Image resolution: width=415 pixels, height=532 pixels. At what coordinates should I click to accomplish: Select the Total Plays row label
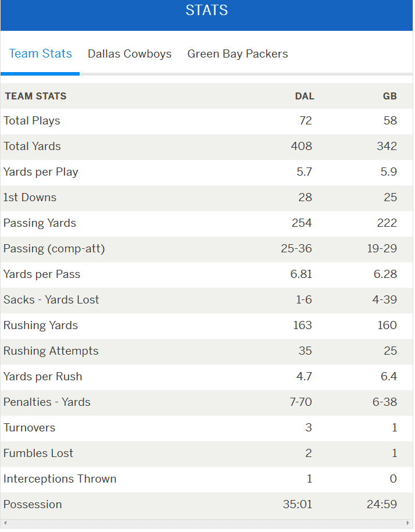pyautogui.click(x=32, y=121)
